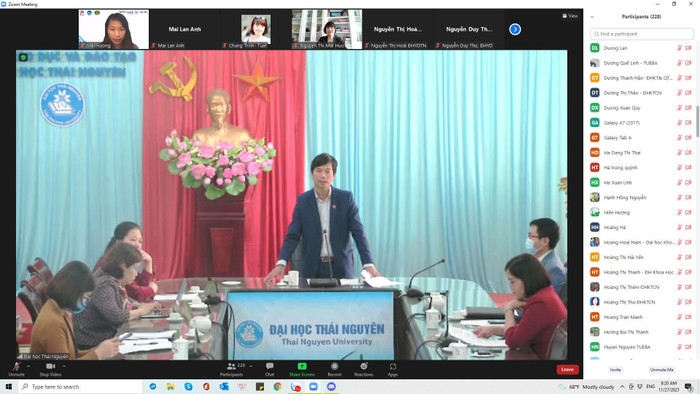Open Skype from the taskbar
Image resolution: width=700 pixels, height=394 pixels.
pos(188,387)
